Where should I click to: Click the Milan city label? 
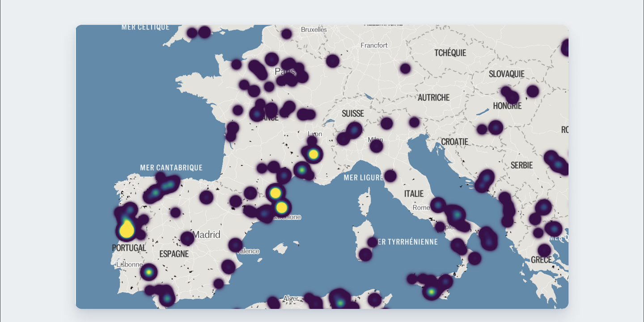[x=375, y=140]
